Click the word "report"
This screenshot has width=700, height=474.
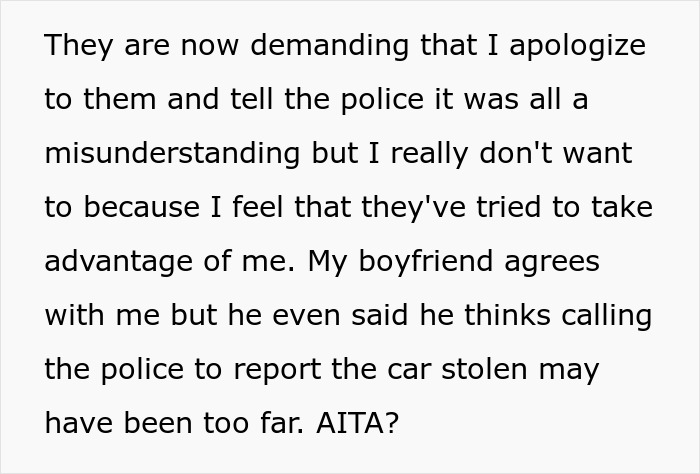click(277, 370)
